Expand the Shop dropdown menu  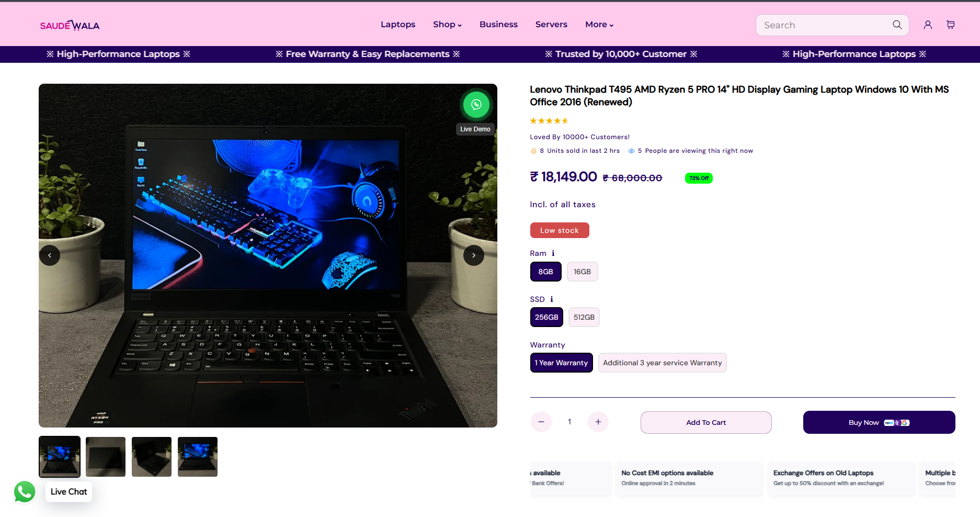[447, 25]
